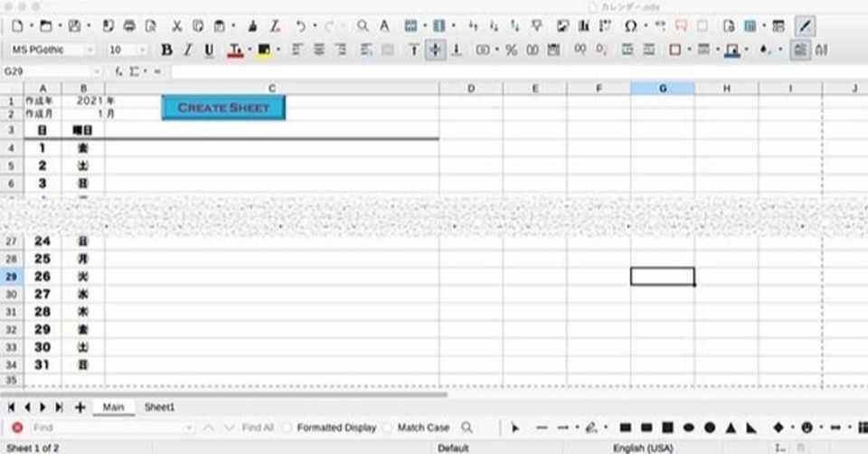Click the formula input line

click(519, 71)
